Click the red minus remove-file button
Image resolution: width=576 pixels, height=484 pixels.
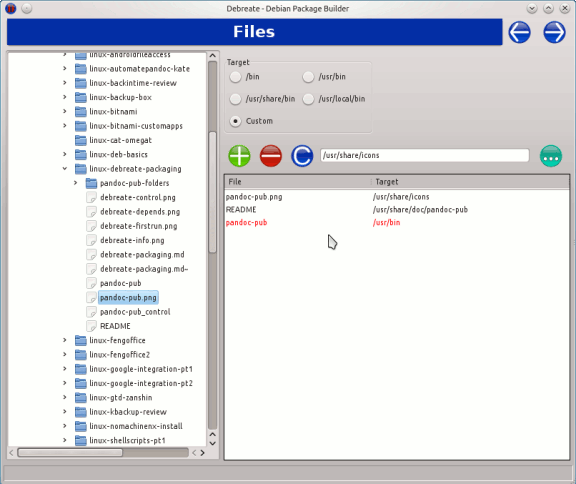point(271,156)
